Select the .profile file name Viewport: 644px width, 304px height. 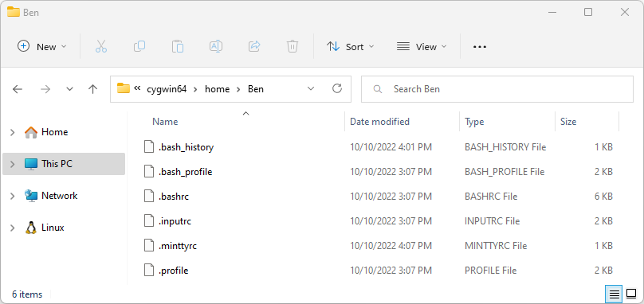(173, 271)
